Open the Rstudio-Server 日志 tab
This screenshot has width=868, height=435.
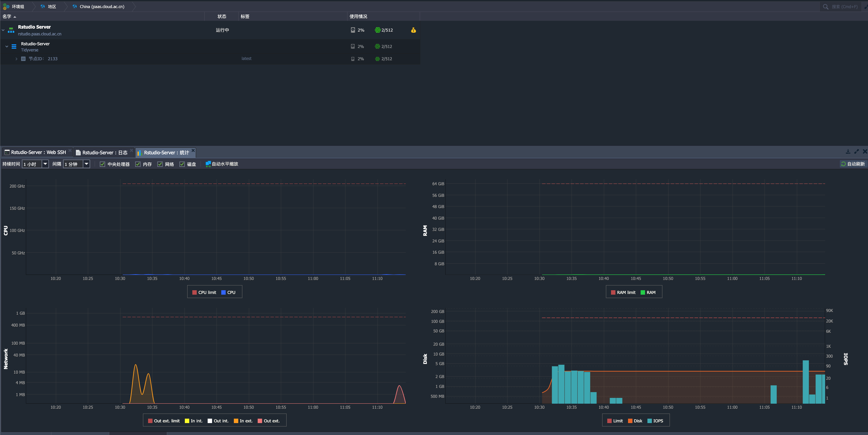105,153
